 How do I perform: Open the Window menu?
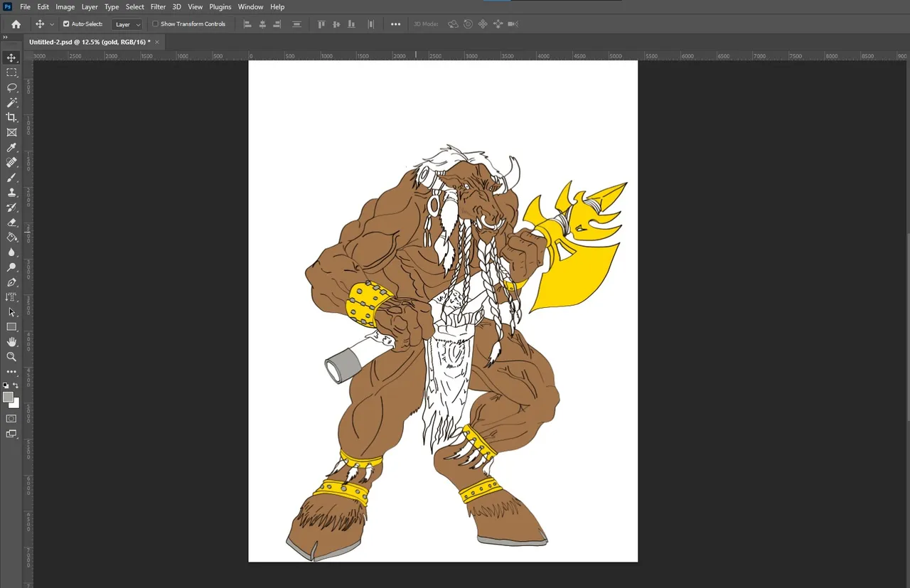pyautogui.click(x=251, y=7)
